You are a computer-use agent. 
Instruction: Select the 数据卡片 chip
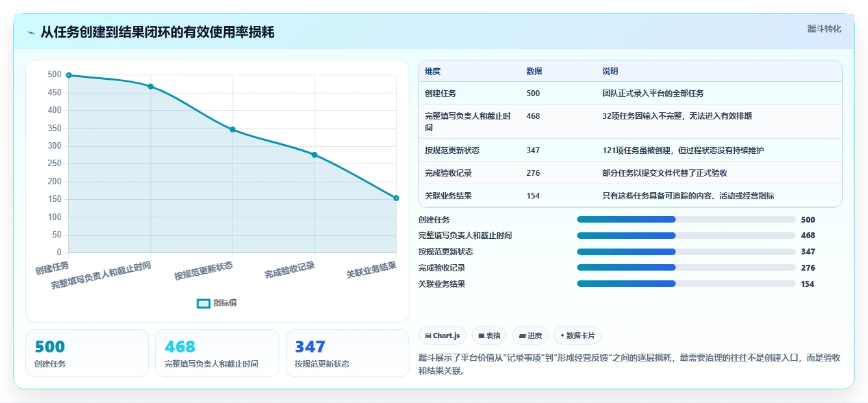(x=578, y=336)
